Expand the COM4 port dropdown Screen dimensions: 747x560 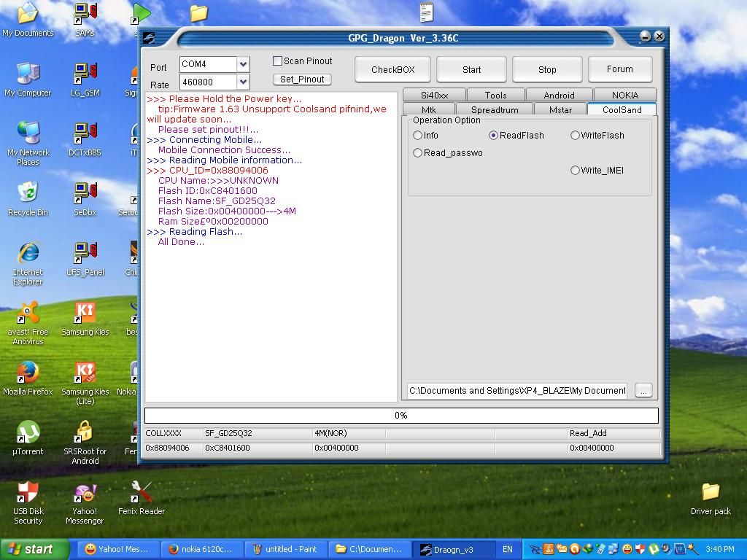tap(243, 64)
